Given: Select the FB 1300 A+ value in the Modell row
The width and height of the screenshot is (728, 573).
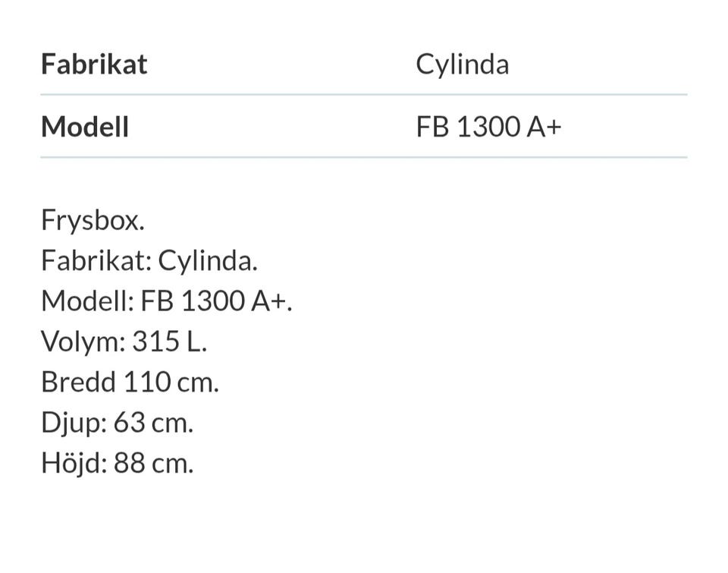Looking at the screenshot, I should click(x=488, y=126).
